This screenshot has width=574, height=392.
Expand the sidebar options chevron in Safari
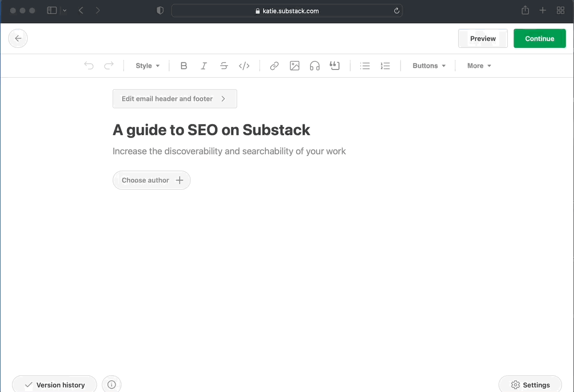(64, 11)
